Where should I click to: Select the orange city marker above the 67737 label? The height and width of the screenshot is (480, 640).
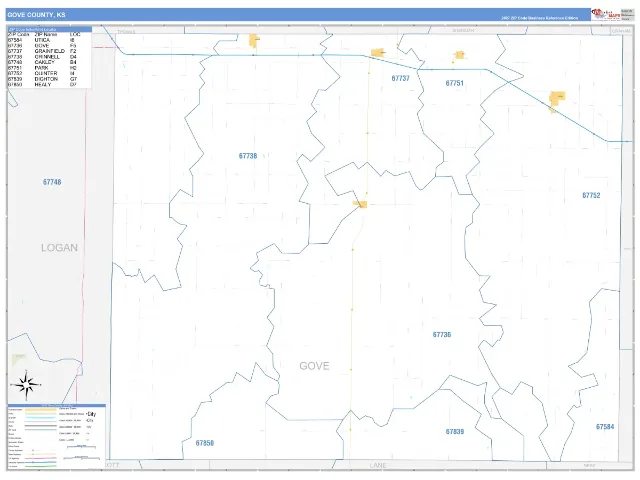point(378,53)
